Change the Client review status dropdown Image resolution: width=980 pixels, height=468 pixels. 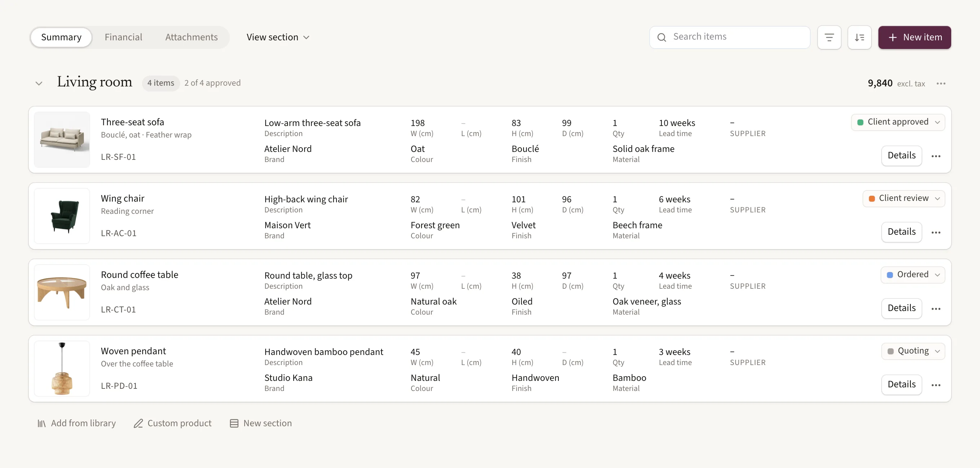pos(904,198)
